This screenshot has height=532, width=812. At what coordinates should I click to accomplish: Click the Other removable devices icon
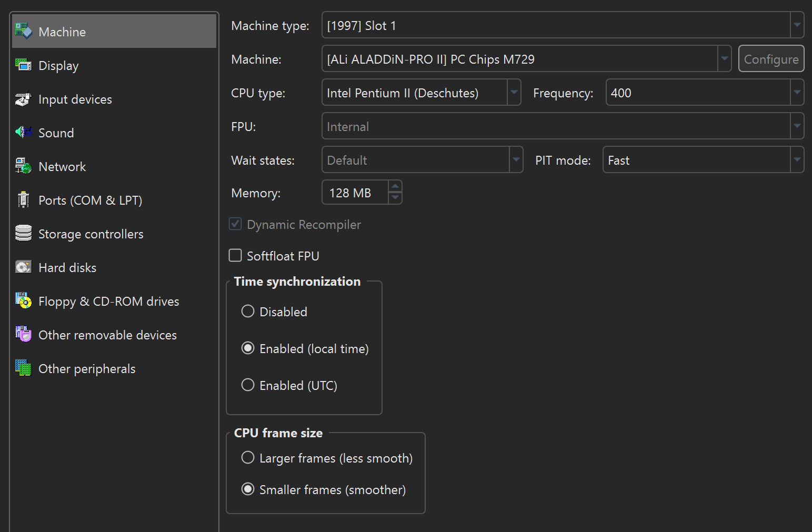tap(24, 335)
